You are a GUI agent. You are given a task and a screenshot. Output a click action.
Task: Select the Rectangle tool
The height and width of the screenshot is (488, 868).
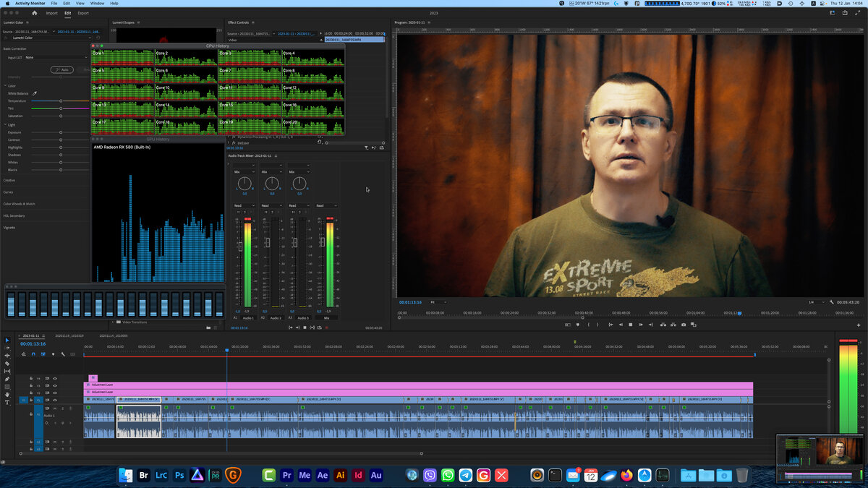tap(7, 387)
